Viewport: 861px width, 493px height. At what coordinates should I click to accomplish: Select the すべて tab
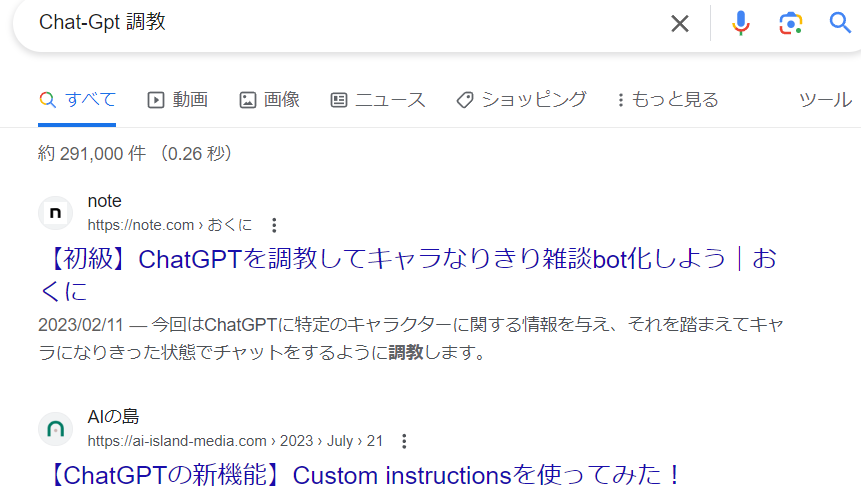(78, 99)
